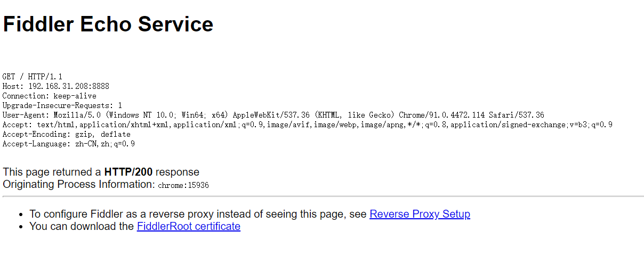
Task: Click the chrome:15936 process text
Action: (183, 186)
